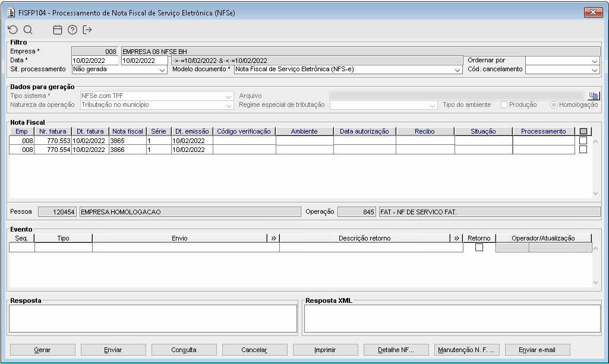Click nota fiscal cell 3865
This screenshot has height=364, width=609.
coord(128,141)
